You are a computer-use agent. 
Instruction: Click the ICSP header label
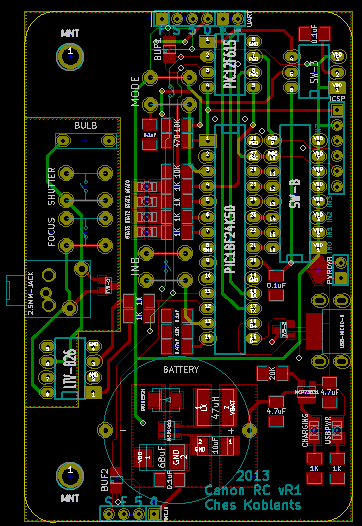(x=337, y=98)
